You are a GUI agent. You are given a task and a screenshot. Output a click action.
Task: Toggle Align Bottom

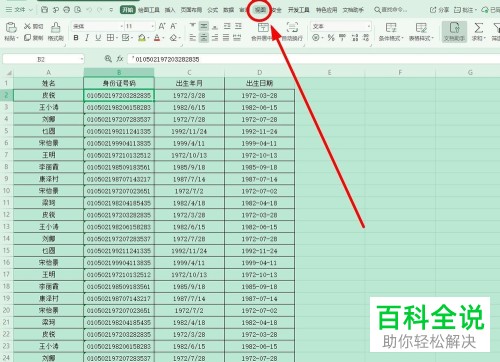point(215,26)
